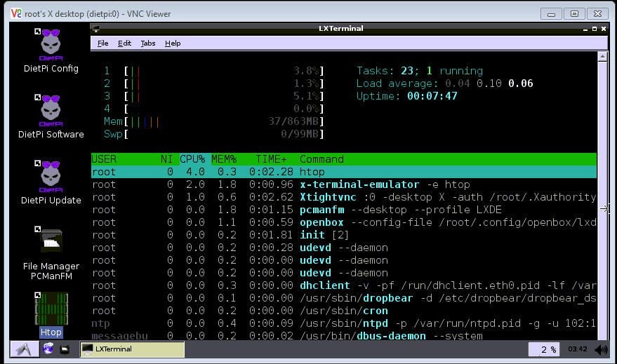This screenshot has height=364, width=617.
Task: Click the CPU usage monitor in panel
Action: point(544,349)
